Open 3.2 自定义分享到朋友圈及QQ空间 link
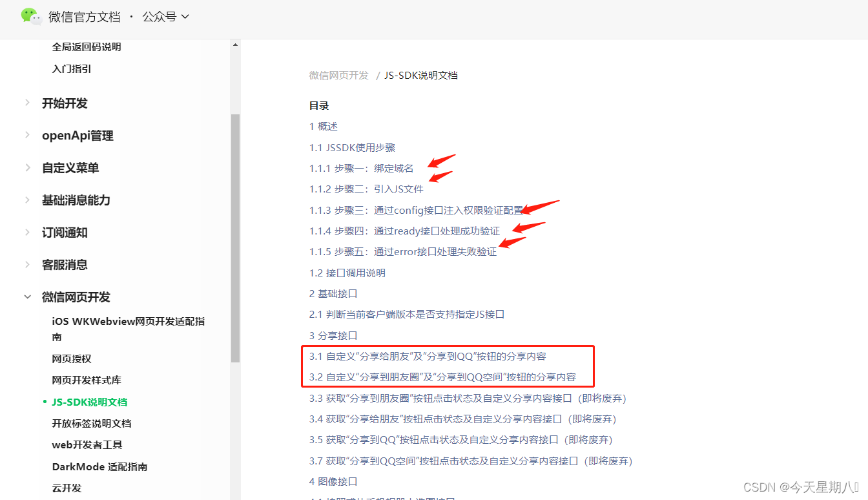Image resolution: width=868 pixels, height=500 pixels. tap(442, 377)
